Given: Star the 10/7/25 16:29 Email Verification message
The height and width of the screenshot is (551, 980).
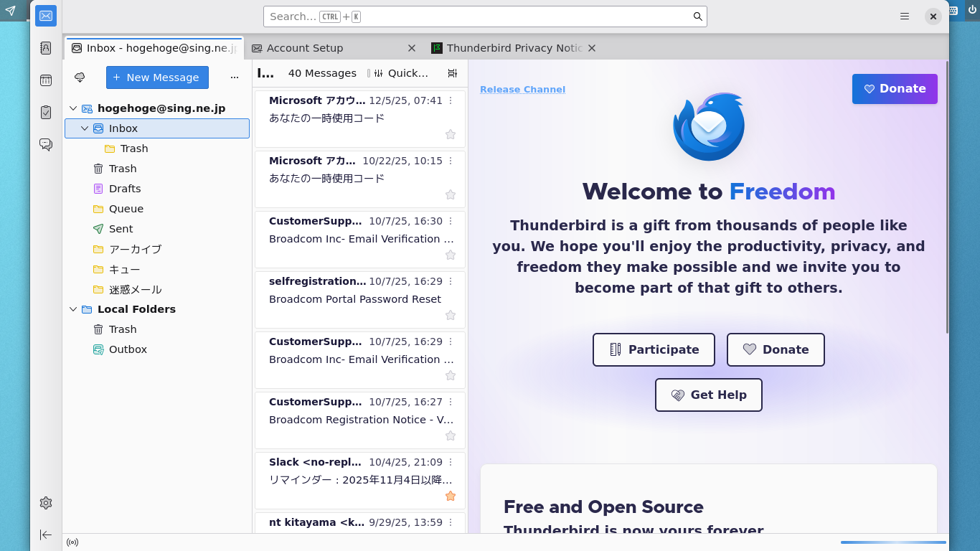Looking at the screenshot, I should (451, 375).
